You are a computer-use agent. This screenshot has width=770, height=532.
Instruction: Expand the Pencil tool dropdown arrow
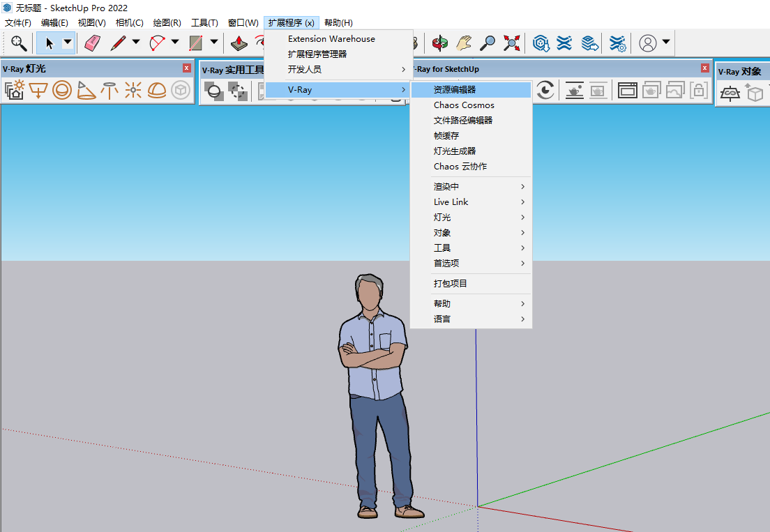coord(136,43)
